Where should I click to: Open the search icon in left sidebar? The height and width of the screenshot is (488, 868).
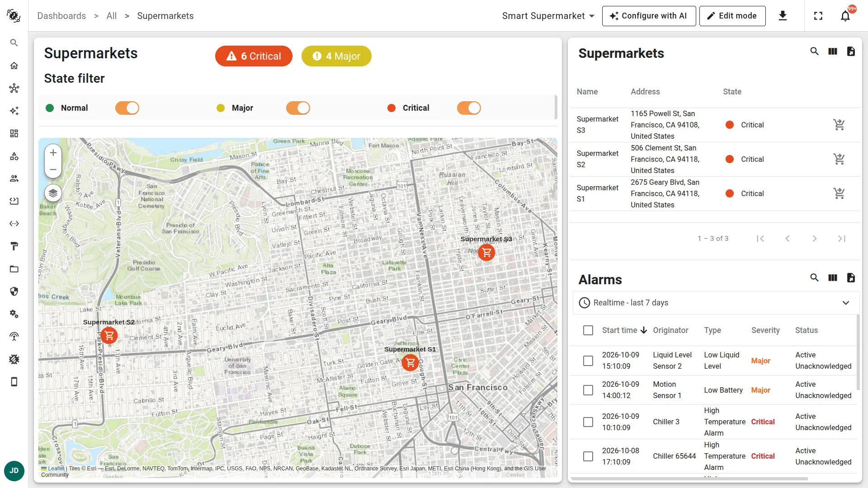point(14,43)
